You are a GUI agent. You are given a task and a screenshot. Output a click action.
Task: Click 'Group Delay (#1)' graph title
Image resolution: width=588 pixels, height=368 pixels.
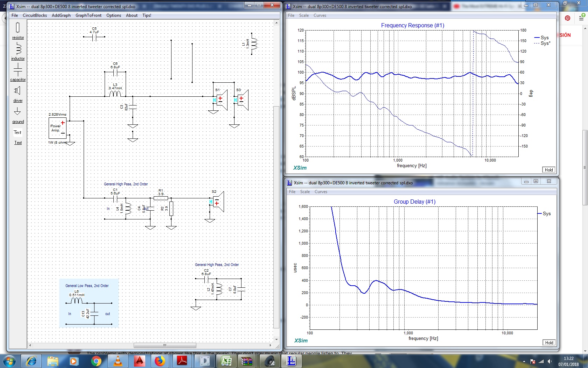(414, 202)
